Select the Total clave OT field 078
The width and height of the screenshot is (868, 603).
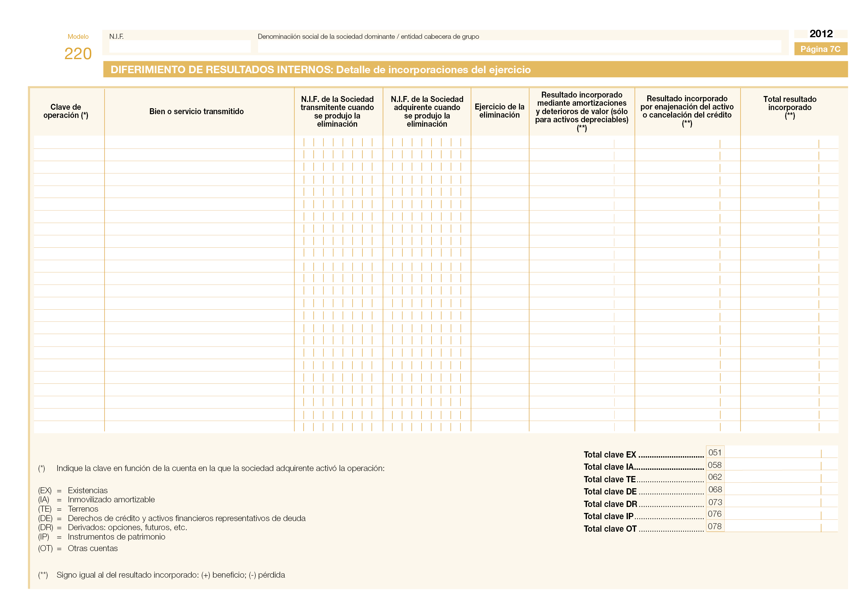coord(780,526)
